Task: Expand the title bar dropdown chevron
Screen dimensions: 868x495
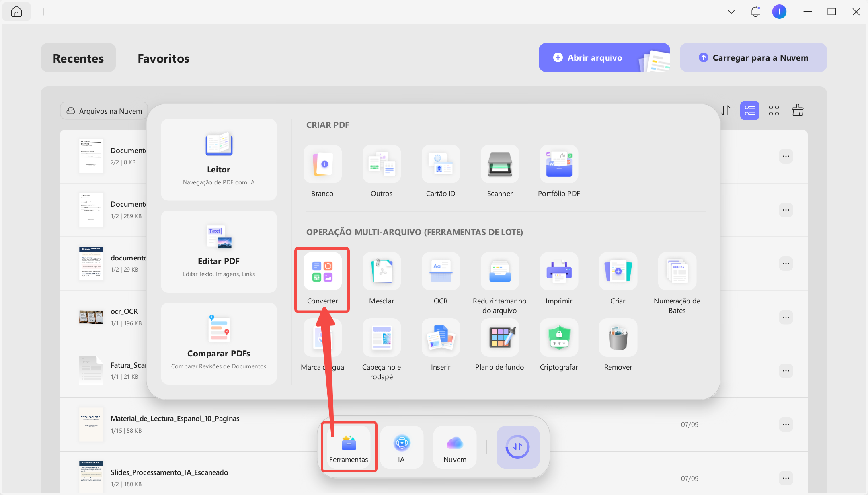Action: [731, 12]
